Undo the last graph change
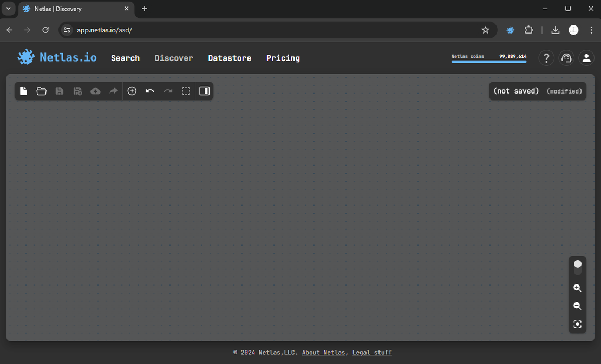 (x=150, y=91)
